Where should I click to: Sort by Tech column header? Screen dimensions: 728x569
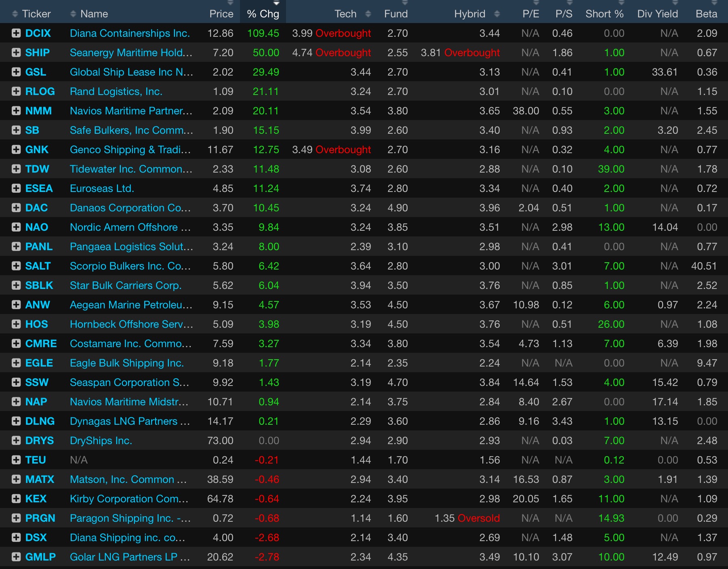click(x=345, y=14)
